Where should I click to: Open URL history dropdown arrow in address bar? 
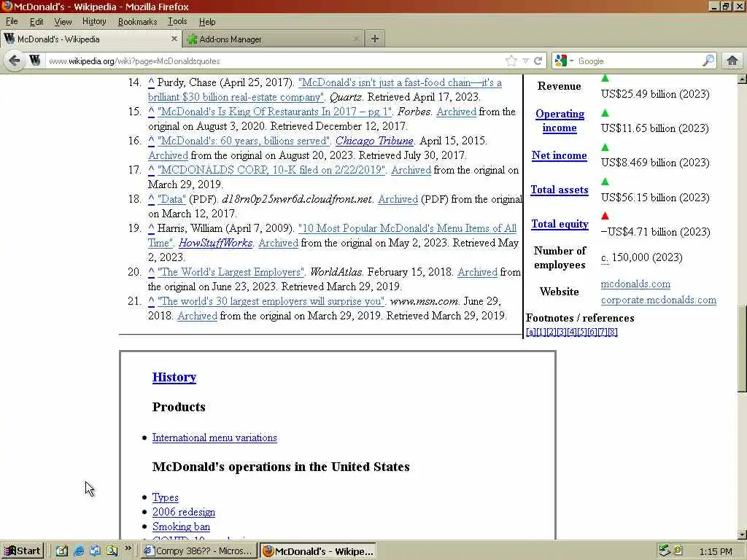[525, 61]
